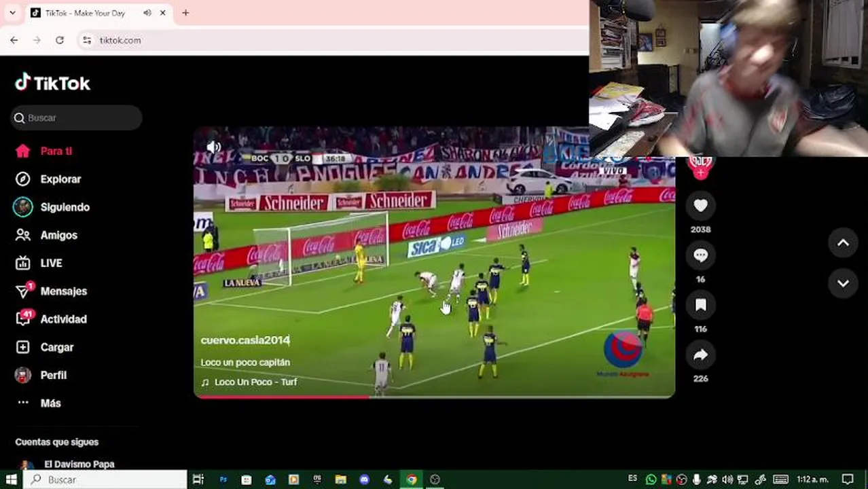Open Task View in taskbar
Viewport: 868px width, 489px height.
[x=198, y=479]
